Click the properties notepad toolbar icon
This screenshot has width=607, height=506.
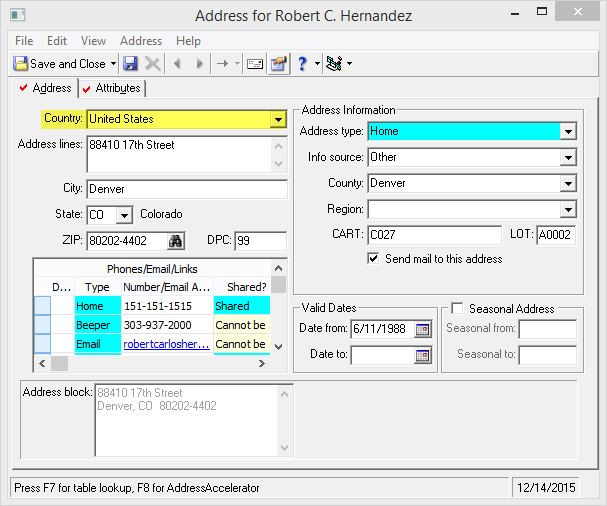point(279,63)
